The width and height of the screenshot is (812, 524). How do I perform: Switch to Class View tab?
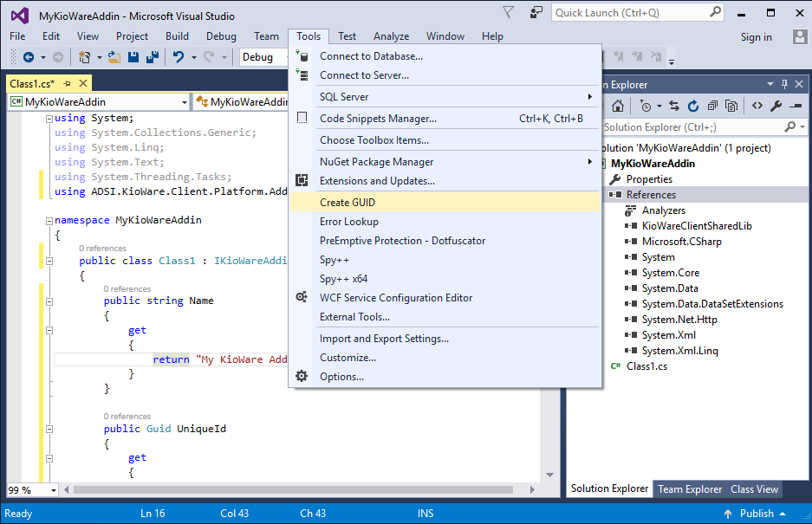754,488
